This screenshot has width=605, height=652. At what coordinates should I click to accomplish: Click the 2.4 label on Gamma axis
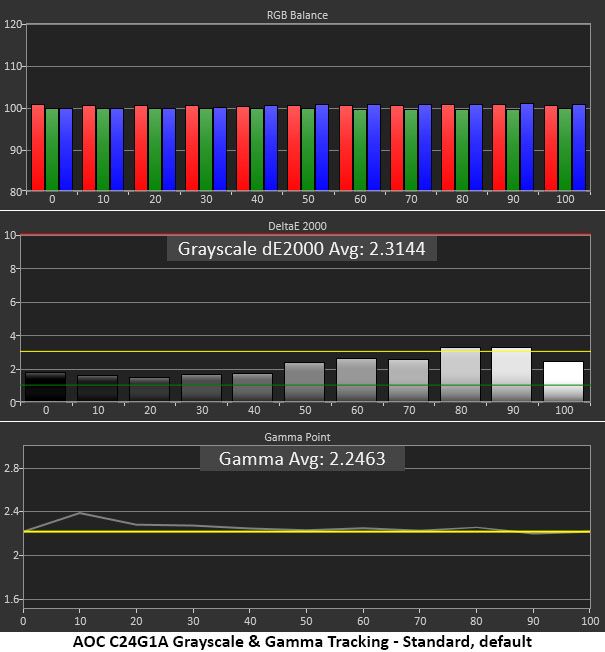click(11, 512)
